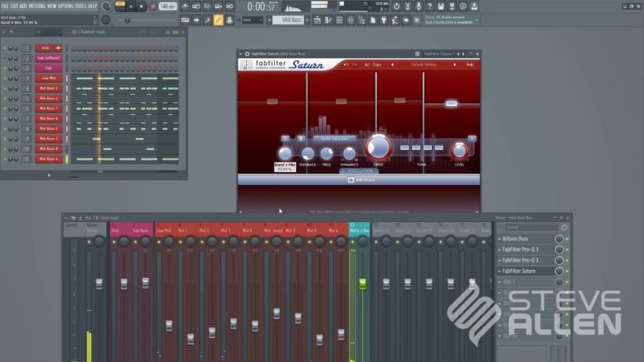Image resolution: width=644 pixels, height=362 pixels.
Task: Open the Line snap dropdown
Action: click(x=253, y=20)
